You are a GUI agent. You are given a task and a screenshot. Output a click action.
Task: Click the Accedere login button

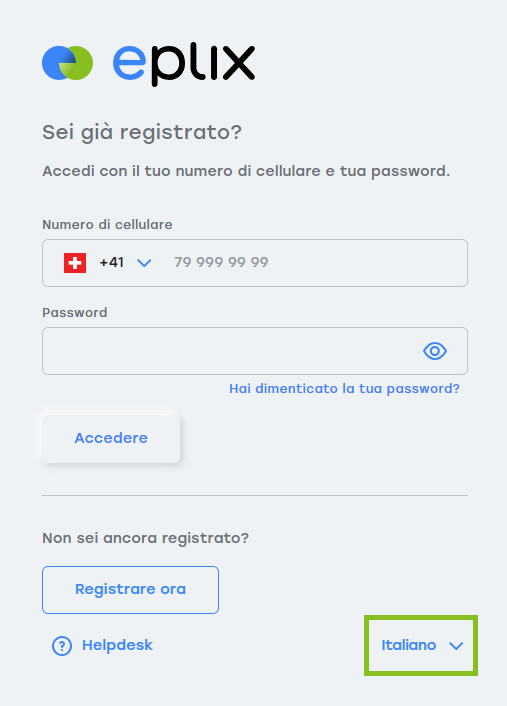tap(111, 438)
